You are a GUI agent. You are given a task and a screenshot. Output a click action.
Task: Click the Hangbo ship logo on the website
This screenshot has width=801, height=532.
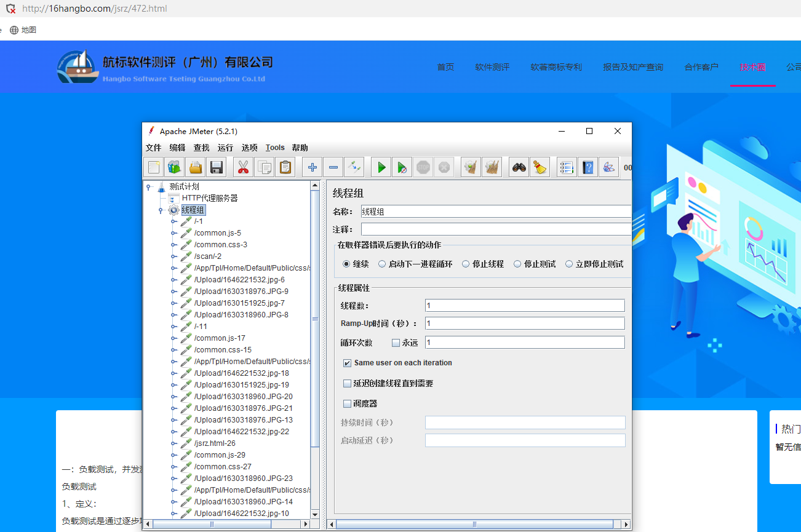click(78, 66)
